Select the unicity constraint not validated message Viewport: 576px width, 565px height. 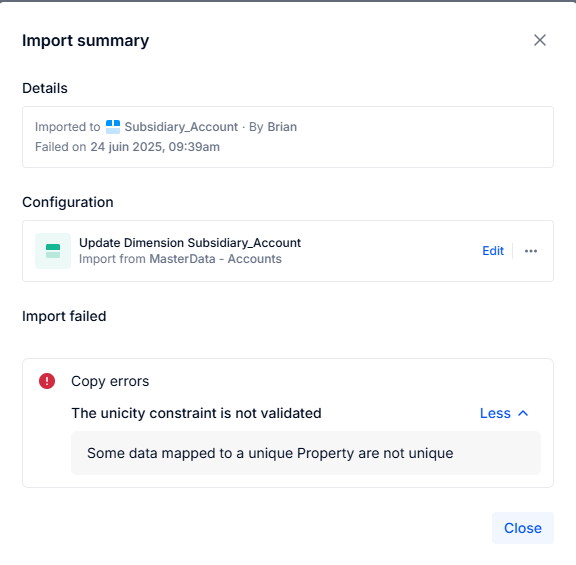tap(197, 413)
